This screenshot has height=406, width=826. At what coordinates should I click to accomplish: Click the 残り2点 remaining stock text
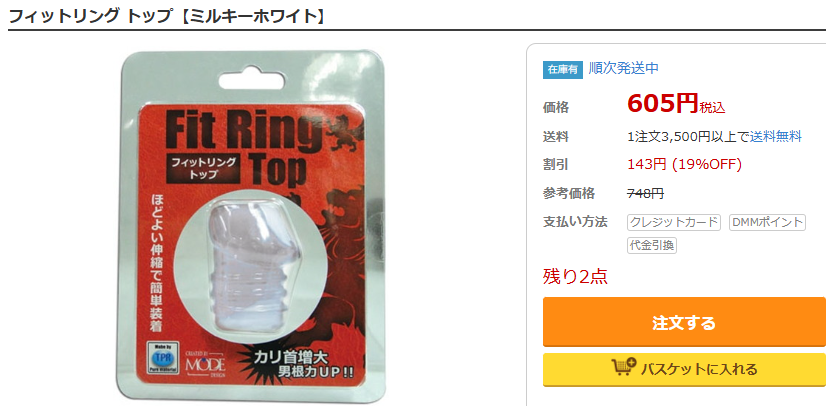click(575, 276)
